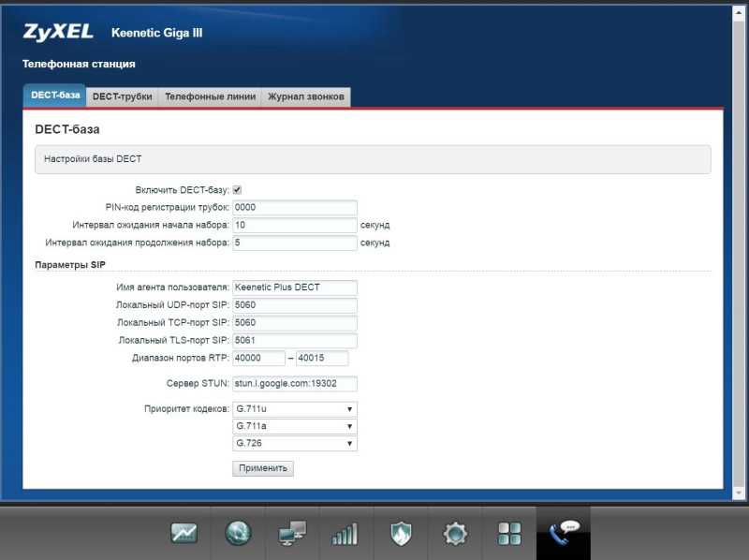Click the local TCP SIP port field
This screenshot has width=749, height=560.
point(295,322)
